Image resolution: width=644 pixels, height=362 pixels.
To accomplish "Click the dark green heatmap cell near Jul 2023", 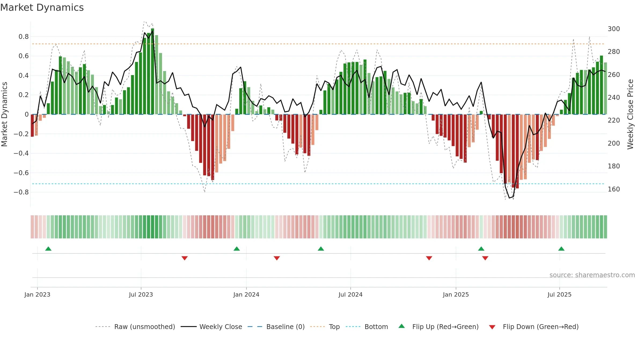I will click(152, 227).
